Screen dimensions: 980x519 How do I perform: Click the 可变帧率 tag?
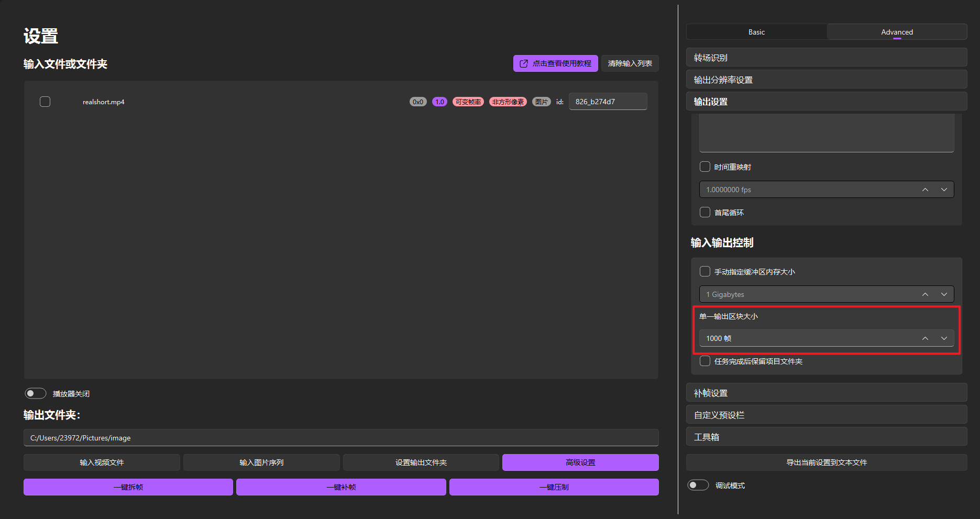coord(468,102)
